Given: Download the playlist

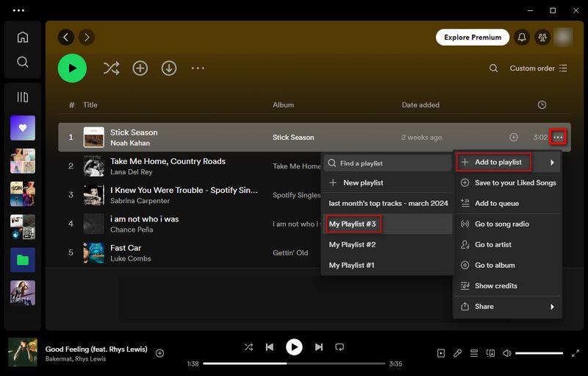Looking at the screenshot, I should (169, 68).
